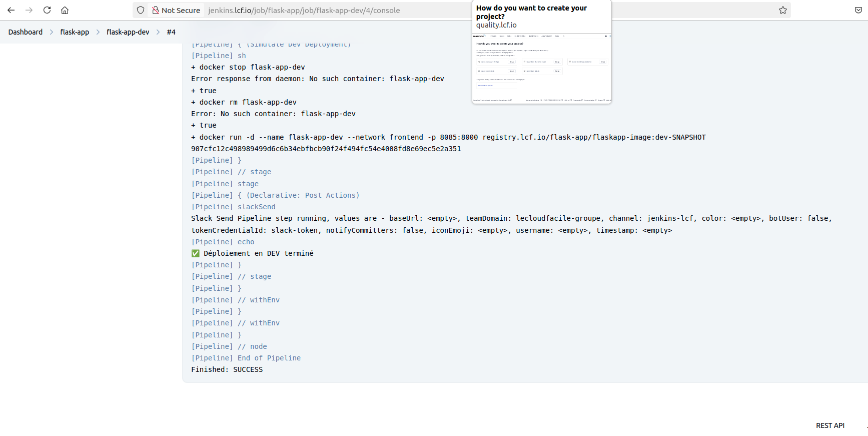Open the flask-app folder breadcrumb
Image resolution: width=868 pixels, height=436 pixels.
[x=75, y=32]
